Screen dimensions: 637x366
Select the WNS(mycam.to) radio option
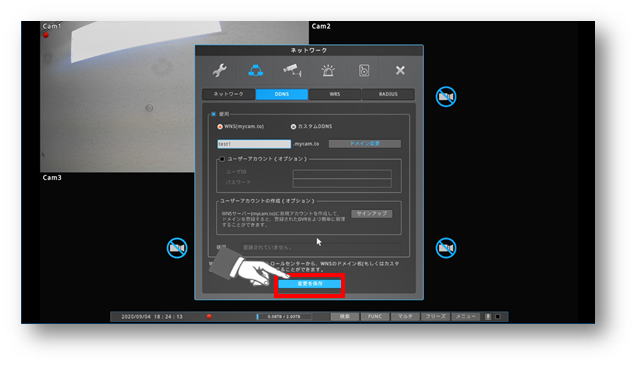(220, 127)
